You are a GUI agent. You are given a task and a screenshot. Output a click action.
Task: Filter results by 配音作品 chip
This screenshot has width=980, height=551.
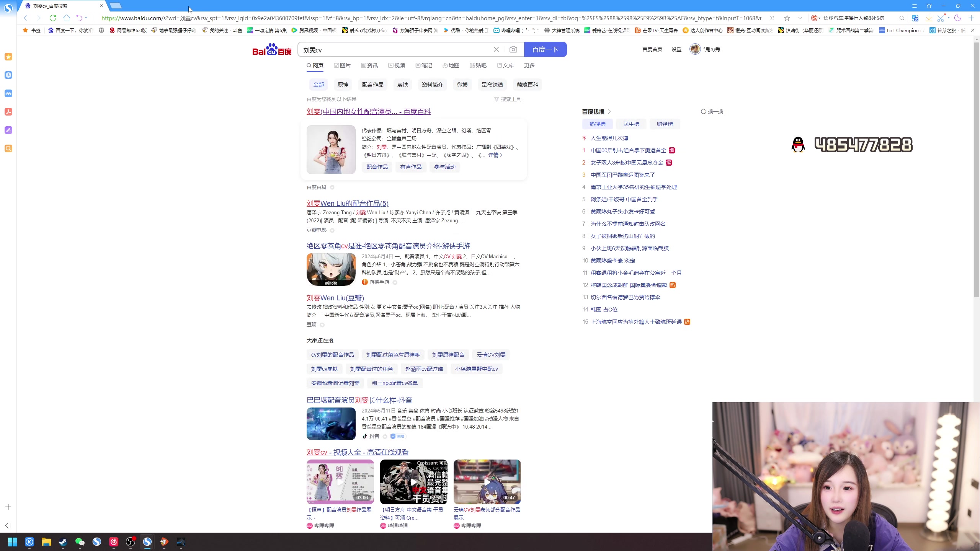(x=372, y=85)
